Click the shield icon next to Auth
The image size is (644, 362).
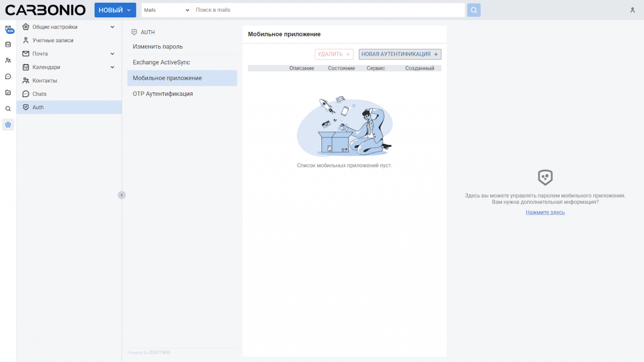[x=26, y=107]
